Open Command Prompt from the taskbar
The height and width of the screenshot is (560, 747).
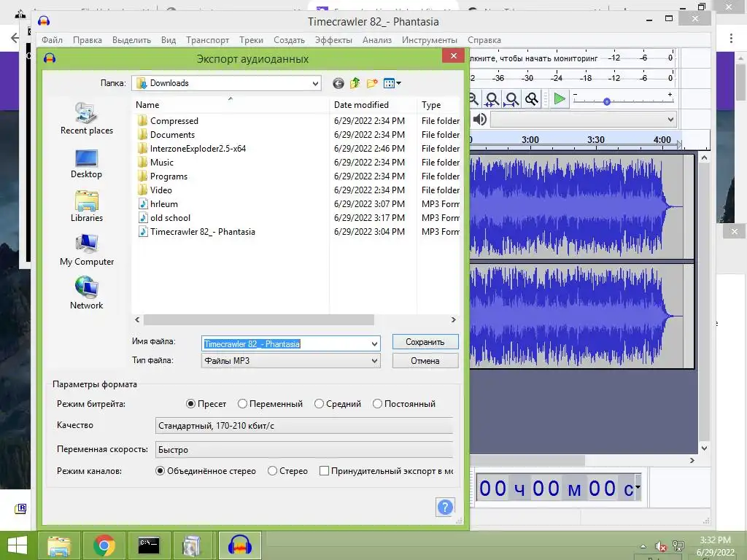(149, 545)
